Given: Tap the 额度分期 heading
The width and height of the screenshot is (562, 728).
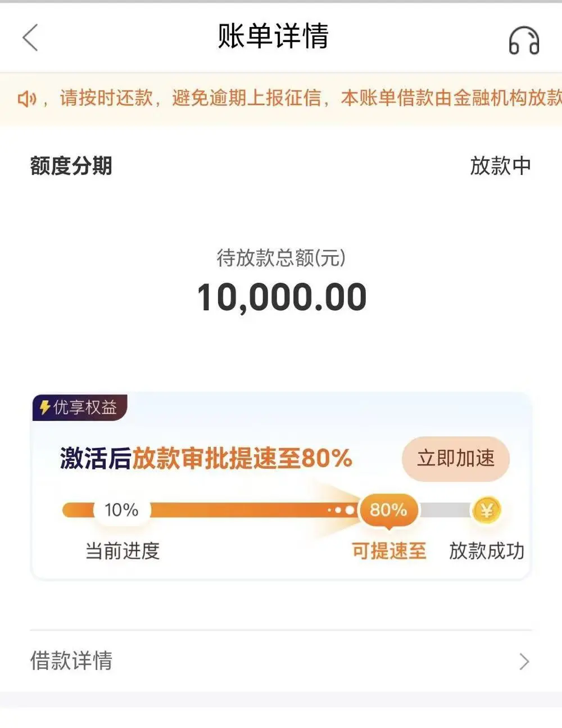Looking at the screenshot, I should pyautogui.click(x=71, y=166).
